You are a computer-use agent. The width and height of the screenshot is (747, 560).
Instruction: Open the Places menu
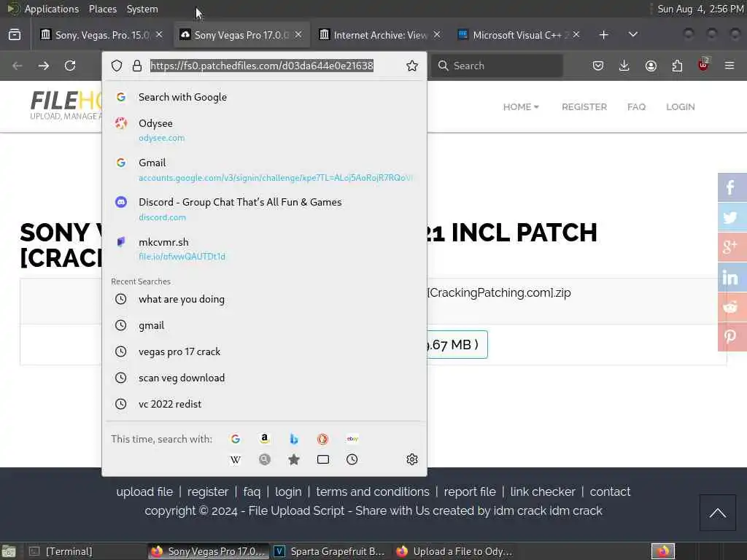pos(102,9)
